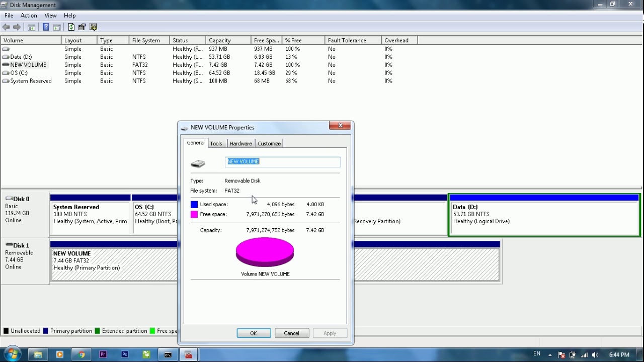Open the Action menu
The width and height of the screenshot is (644, 362).
click(29, 16)
